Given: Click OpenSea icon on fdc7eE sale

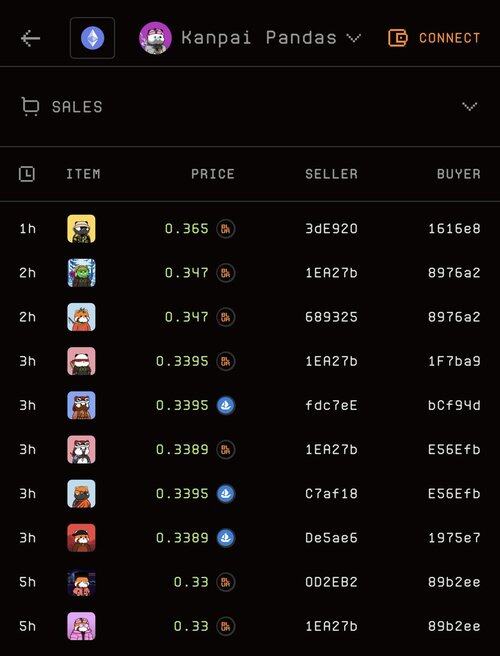Looking at the screenshot, I should (x=226, y=405).
